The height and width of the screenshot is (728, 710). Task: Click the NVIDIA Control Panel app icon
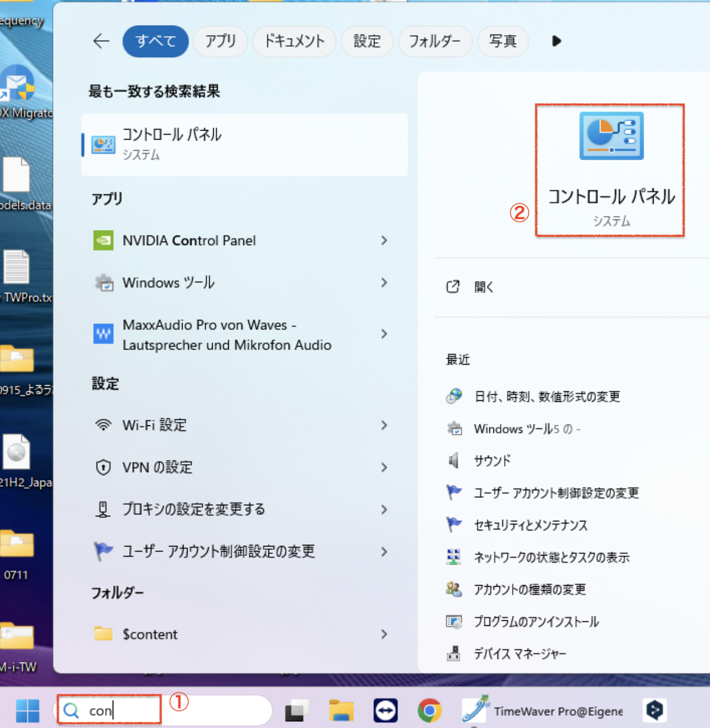103,241
